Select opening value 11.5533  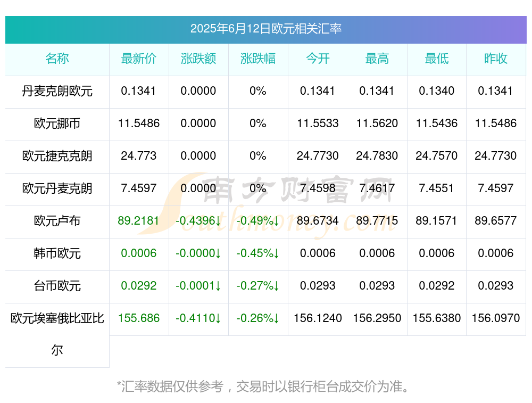coord(318,124)
